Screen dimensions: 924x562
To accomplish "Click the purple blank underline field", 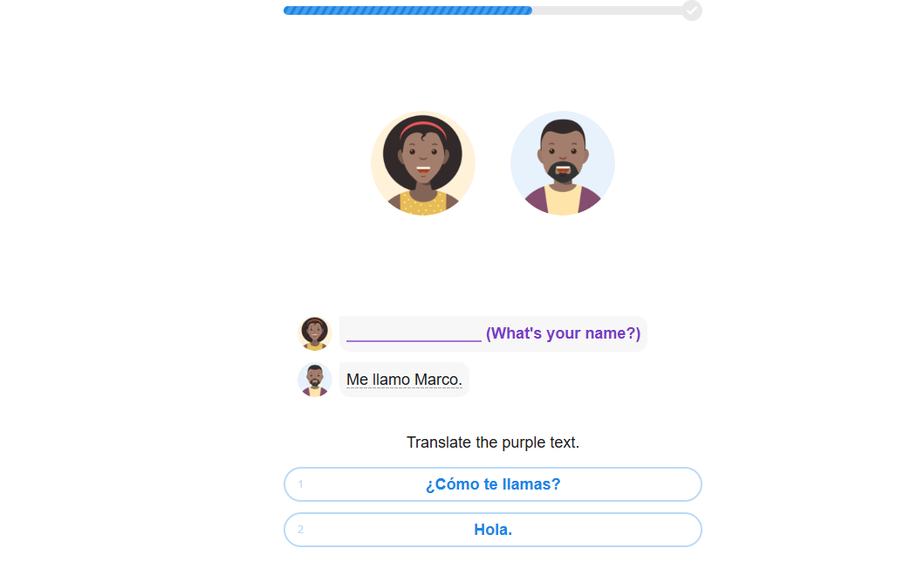I will (414, 334).
